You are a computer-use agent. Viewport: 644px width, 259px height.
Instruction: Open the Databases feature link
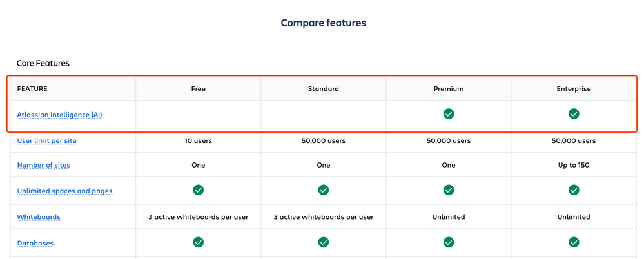point(35,244)
